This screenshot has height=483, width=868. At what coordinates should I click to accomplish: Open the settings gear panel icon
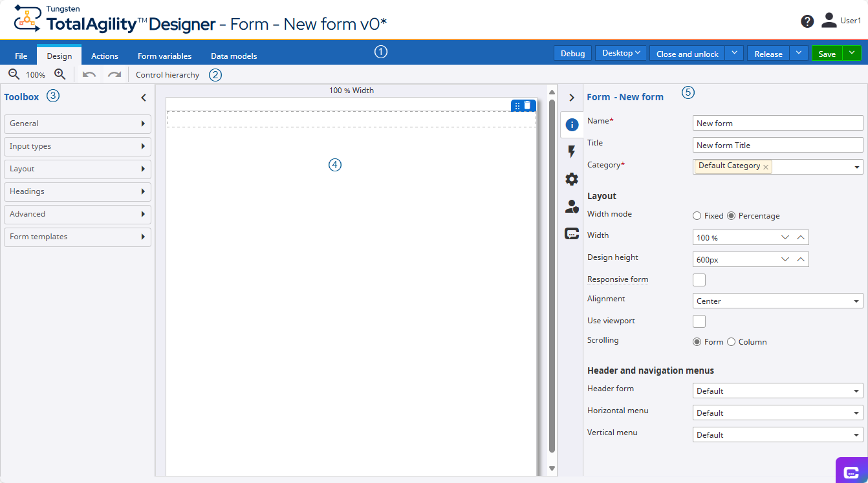pos(571,179)
